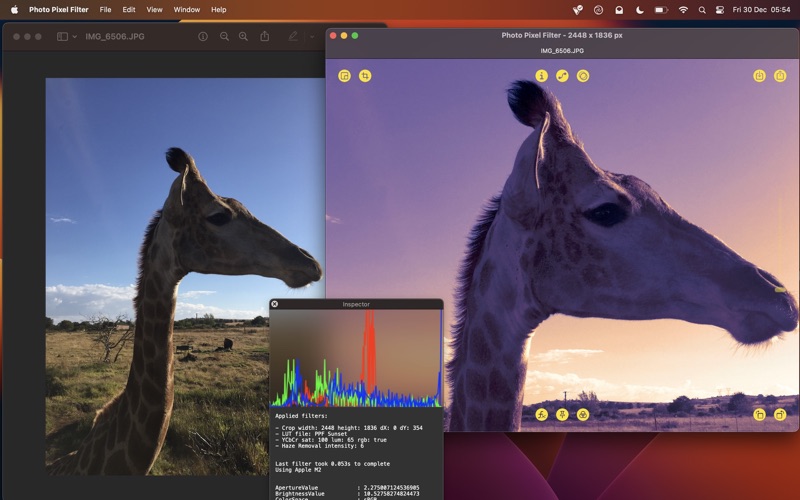Click the 'Crop width: 2448 height: 1836' line
Screen dimensions: 800x500
348,428
